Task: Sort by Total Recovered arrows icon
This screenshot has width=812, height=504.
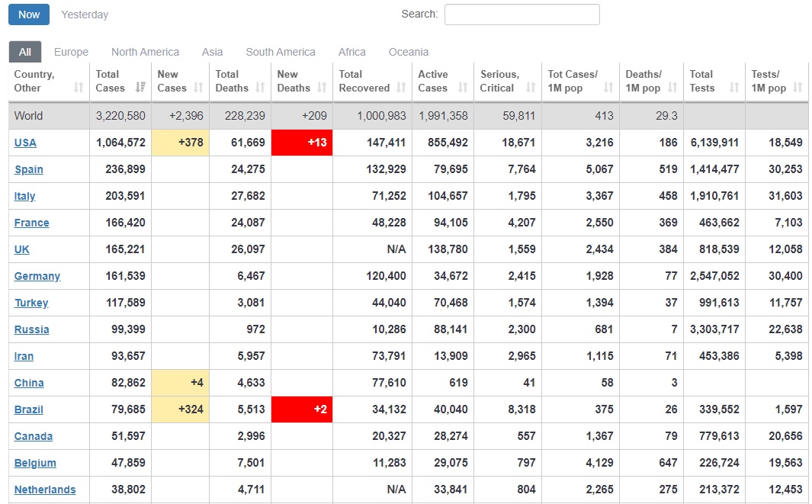Action: (401, 88)
